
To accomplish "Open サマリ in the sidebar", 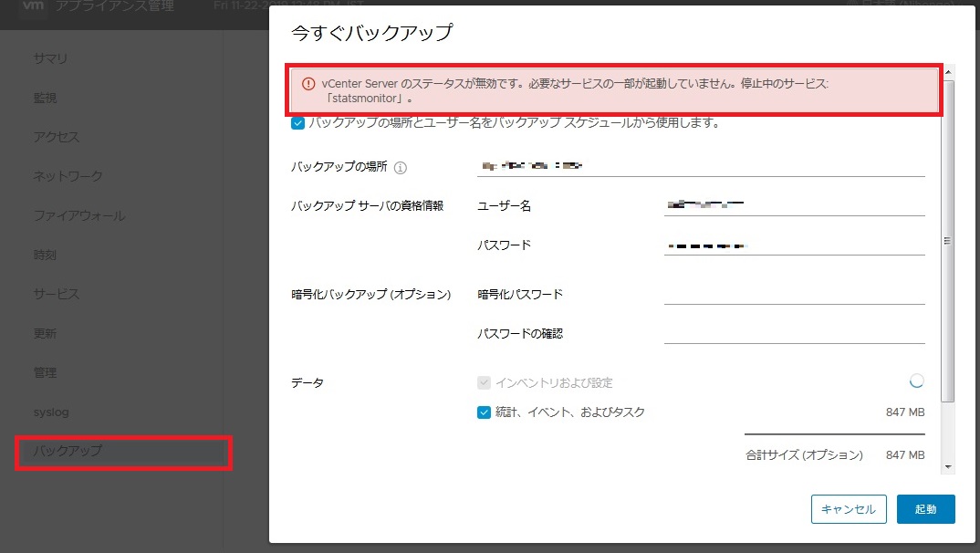I will coord(50,58).
